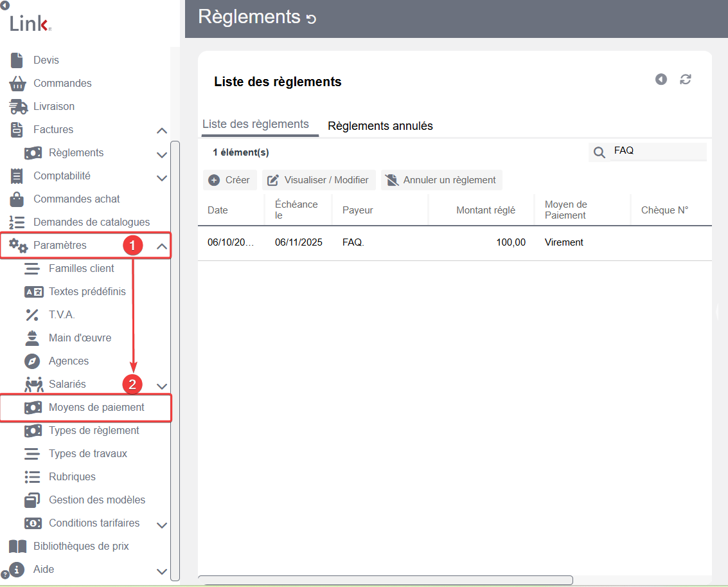Click Annuler un règlement button
The height and width of the screenshot is (587, 728).
tap(441, 180)
